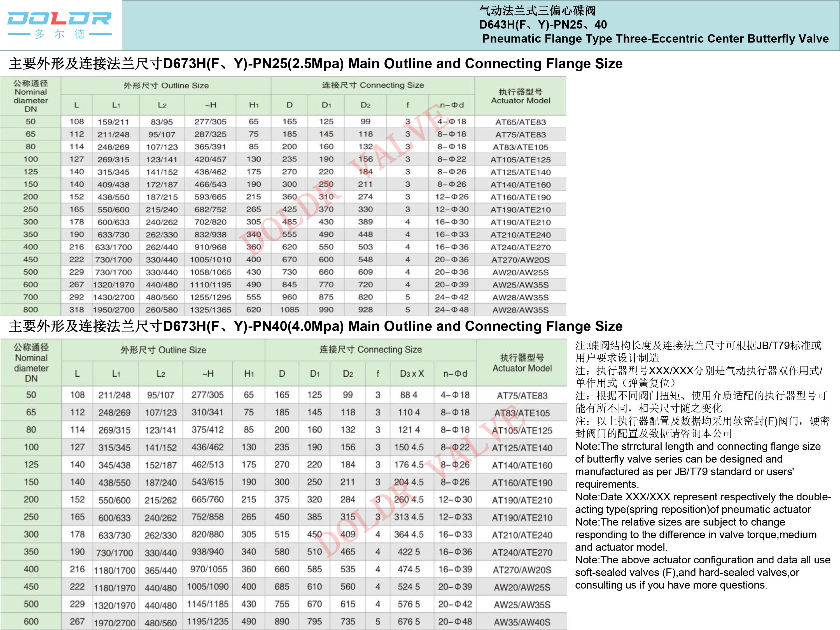Select the PN25 table heading text
The image size is (840, 630).
click(315, 63)
